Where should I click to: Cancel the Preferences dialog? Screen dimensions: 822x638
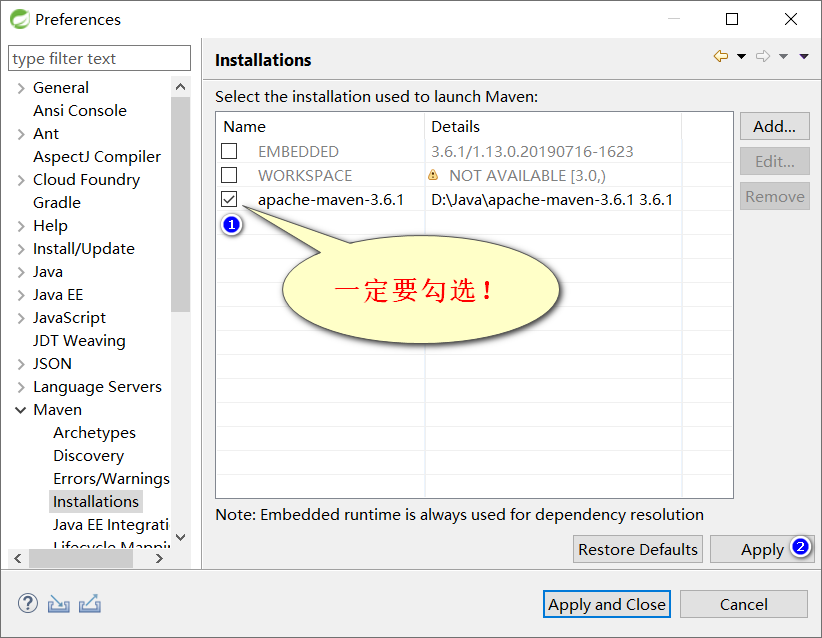(743, 604)
